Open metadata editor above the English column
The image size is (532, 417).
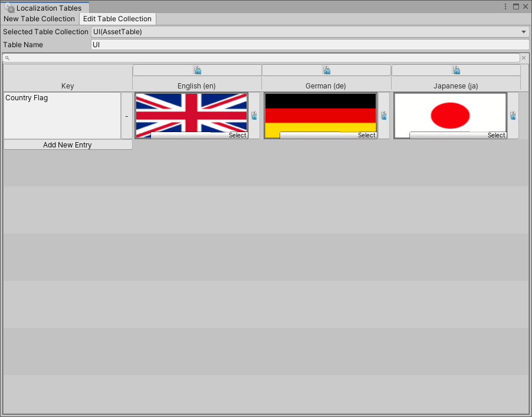(197, 70)
